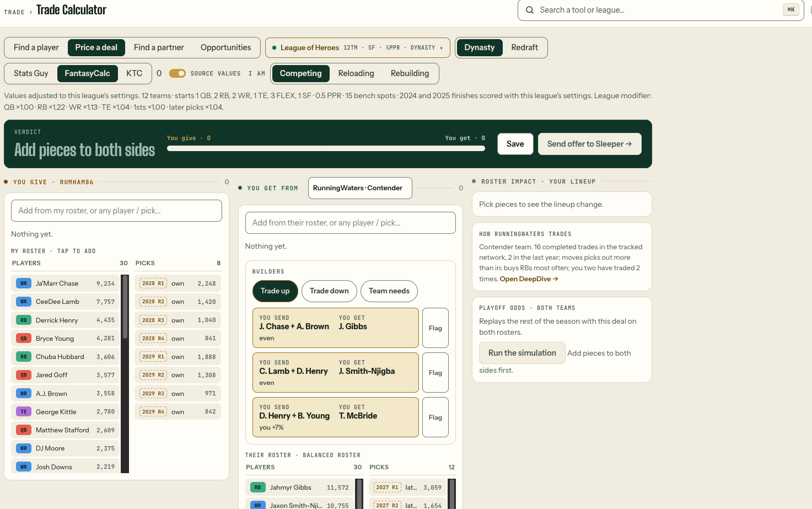Open the Opportunities tab
Screen dimensions: 812x509
(225, 47)
